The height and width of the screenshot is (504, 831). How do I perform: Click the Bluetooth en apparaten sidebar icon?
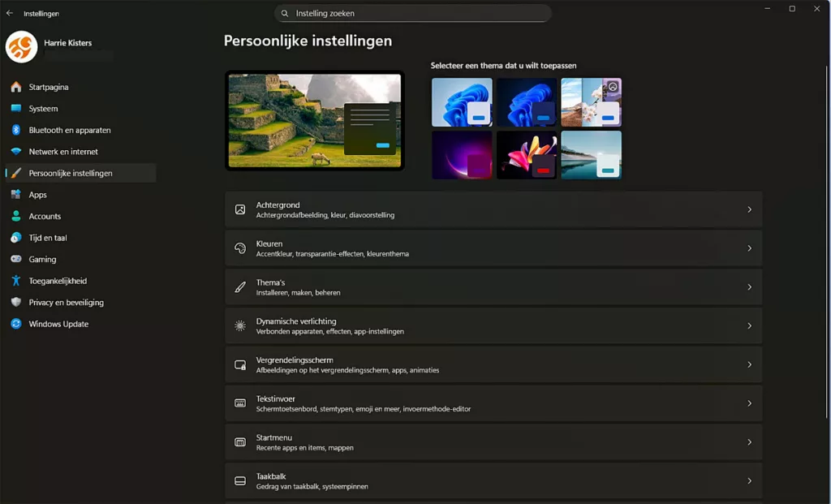(17, 130)
